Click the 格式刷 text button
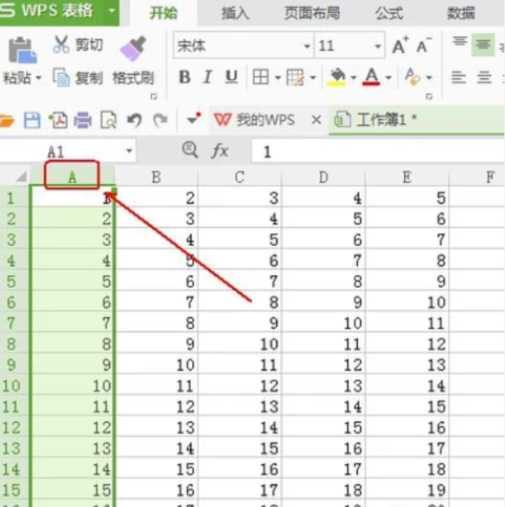This screenshot has height=507, width=505. (133, 78)
